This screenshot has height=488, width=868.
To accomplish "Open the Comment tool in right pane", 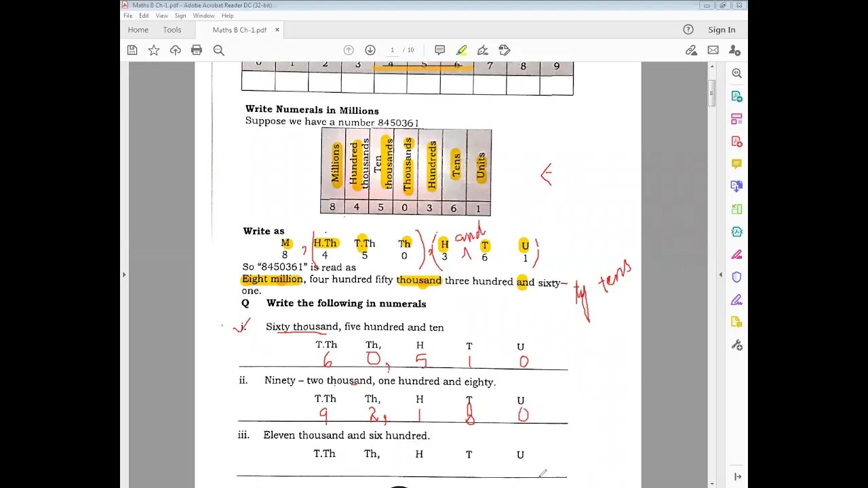I will tap(737, 164).
